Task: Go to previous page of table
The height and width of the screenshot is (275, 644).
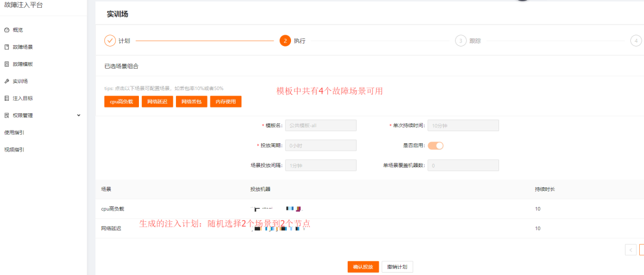Action: tap(630, 249)
